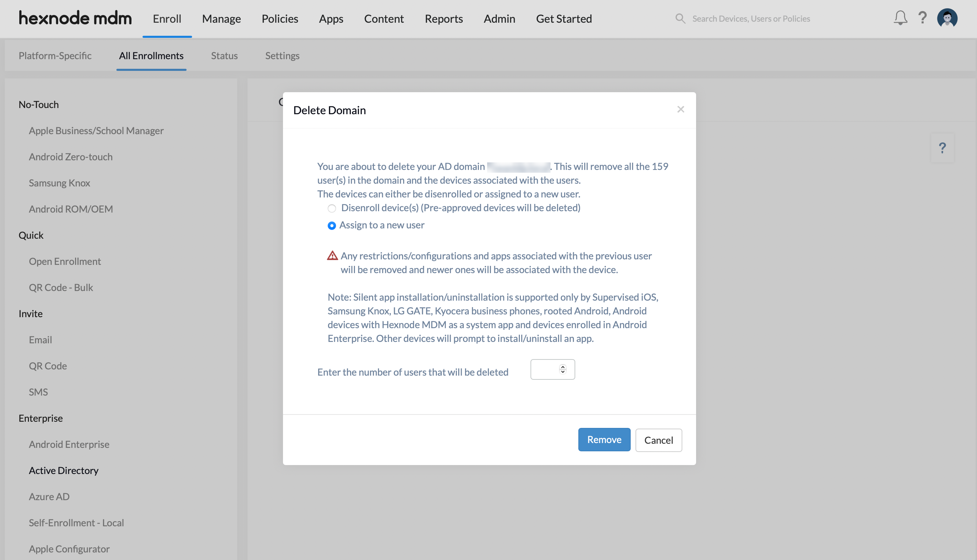Viewport: 977px width, 560px height.
Task: Open the Apps tab
Action: (331, 19)
